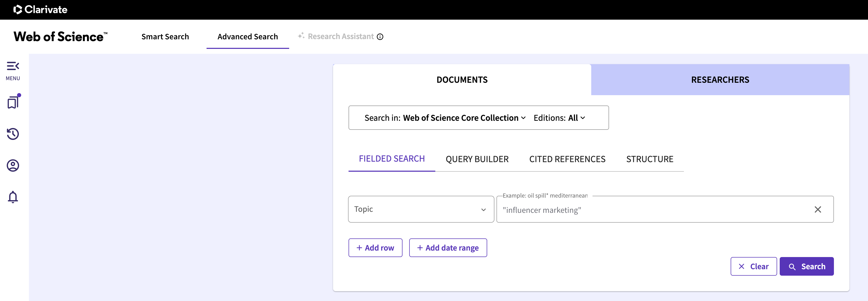The width and height of the screenshot is (868, 301).
Task: Switch to the Smart Search tab
Action: [x=165, y=36]
